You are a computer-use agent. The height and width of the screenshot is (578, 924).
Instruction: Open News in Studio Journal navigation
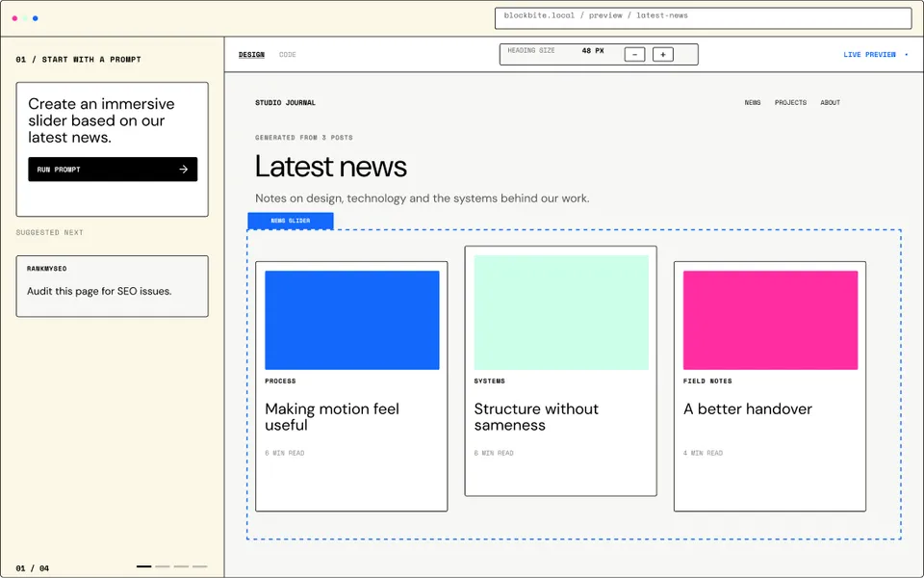click(753, 103)
